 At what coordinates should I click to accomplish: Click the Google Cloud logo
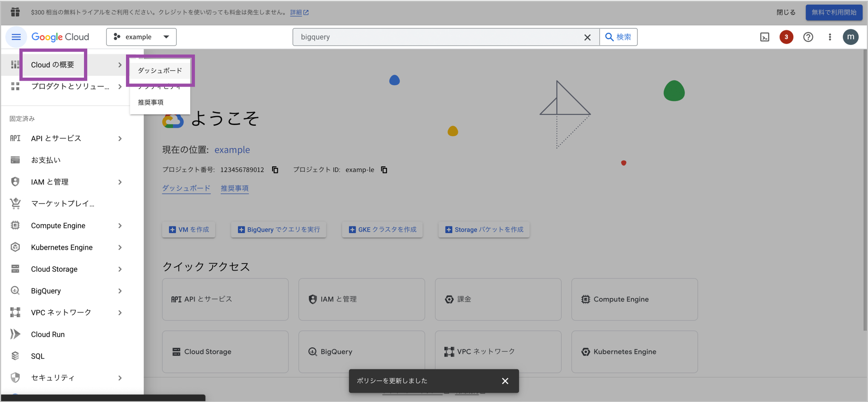click(x=60, y=37)
